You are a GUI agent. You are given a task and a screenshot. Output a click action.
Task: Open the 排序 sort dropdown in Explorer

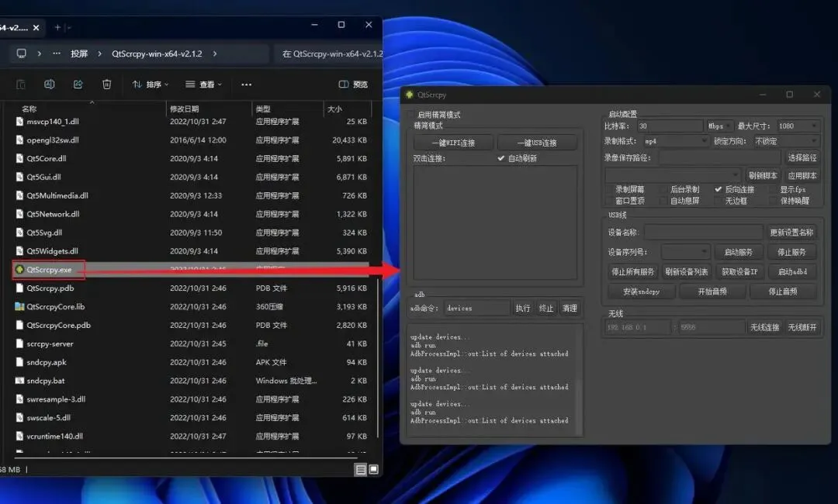coord(151,85)
